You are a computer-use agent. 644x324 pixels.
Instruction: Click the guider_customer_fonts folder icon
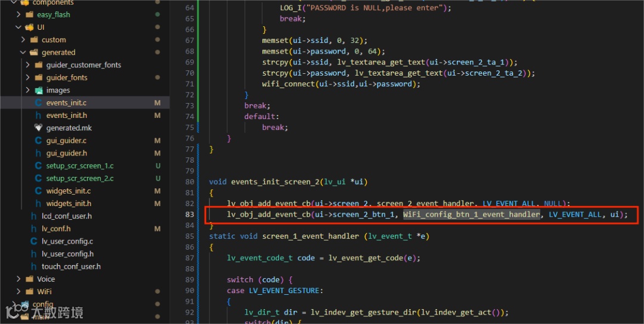[39, 65]
